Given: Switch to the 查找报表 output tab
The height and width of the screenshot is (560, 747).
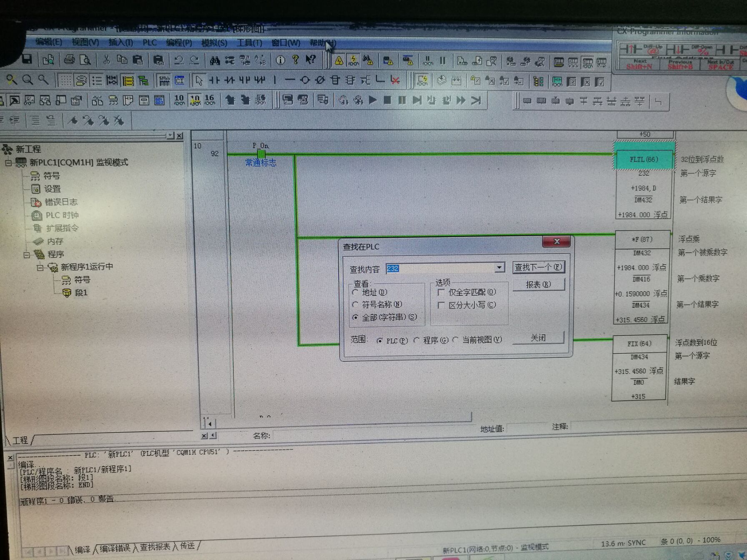Looking at the screenshot, I should click(x=155, y=547).
